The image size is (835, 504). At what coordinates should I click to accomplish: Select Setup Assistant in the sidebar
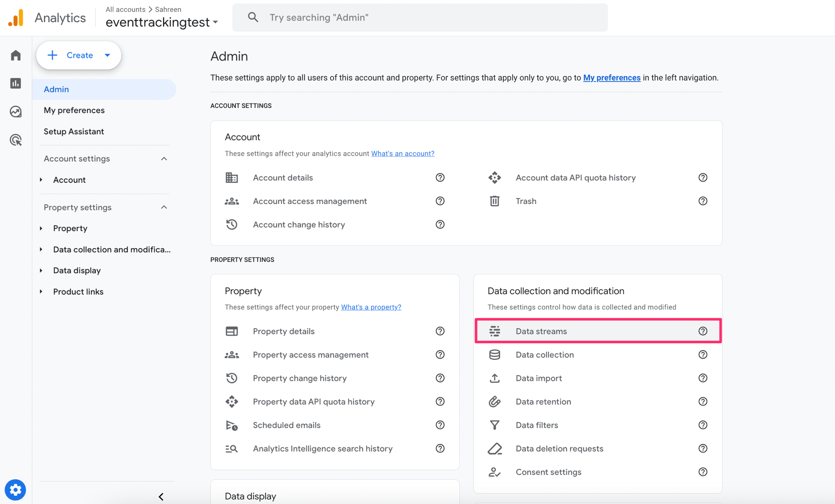(74, 131)
